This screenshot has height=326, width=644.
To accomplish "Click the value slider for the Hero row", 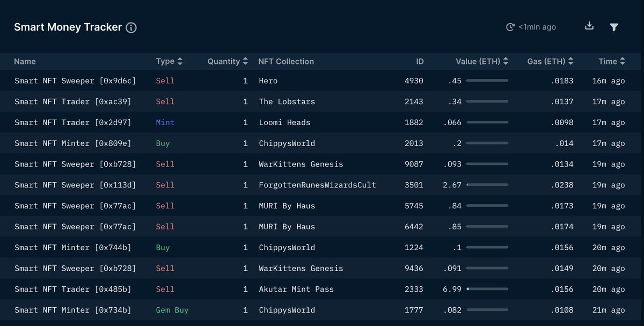I will pyautogui.click(x=487, y=81).
